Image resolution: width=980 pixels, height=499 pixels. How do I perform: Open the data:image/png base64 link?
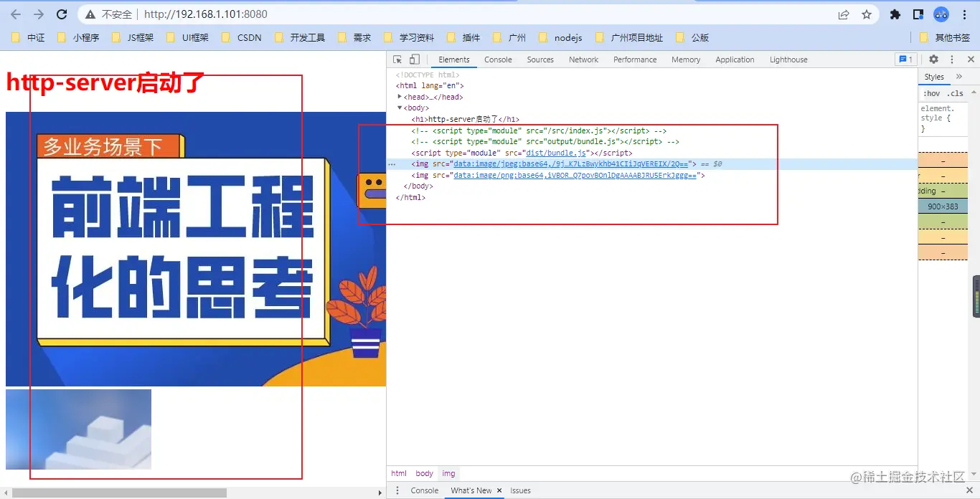pos(575,175)
